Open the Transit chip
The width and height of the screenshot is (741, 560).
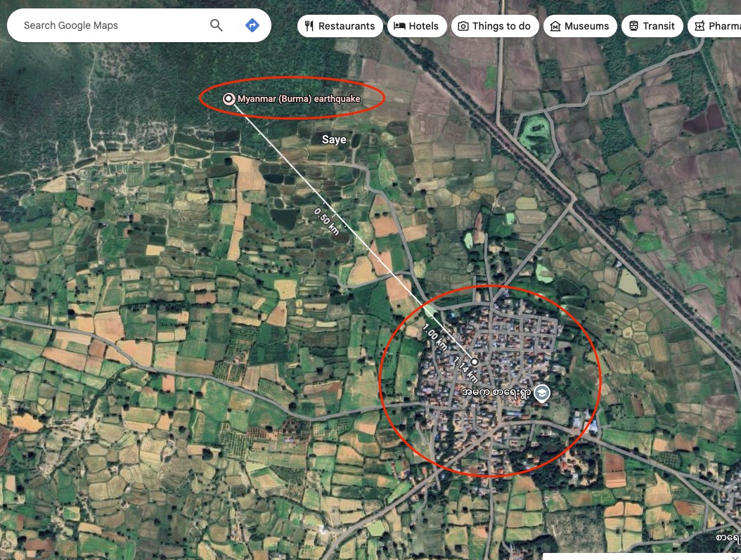pyautogui.click(x=652, y=26)
